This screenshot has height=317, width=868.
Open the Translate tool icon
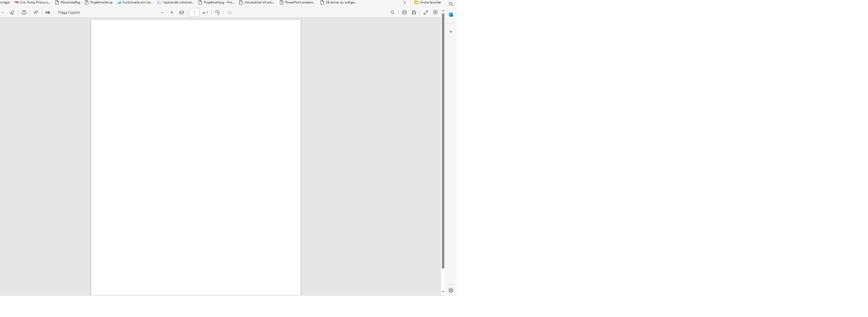point(48,12)
